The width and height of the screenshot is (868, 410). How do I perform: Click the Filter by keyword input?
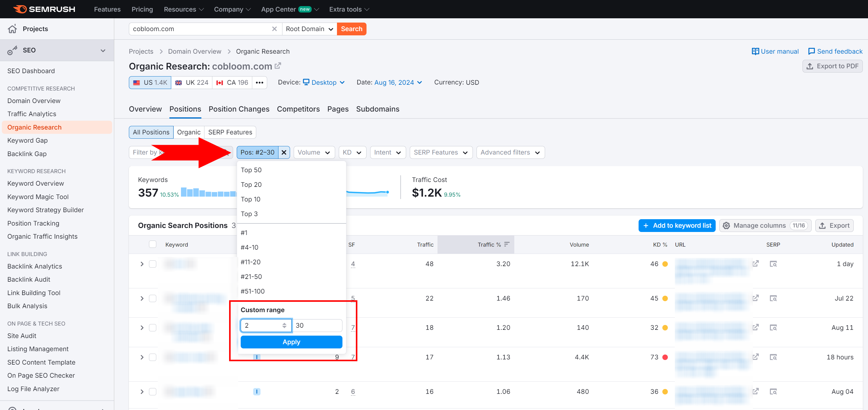tap(181, 152)
